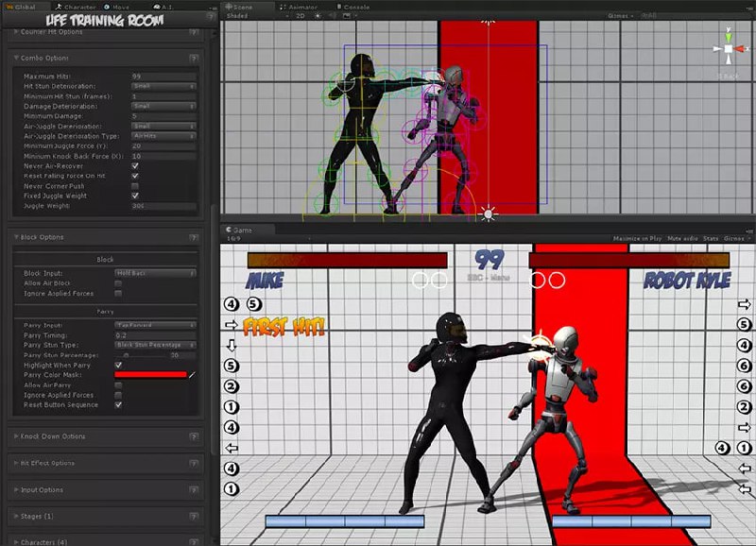The image size is (756, 546).
Task: Click the Block Options help icon
Action: 193,237
